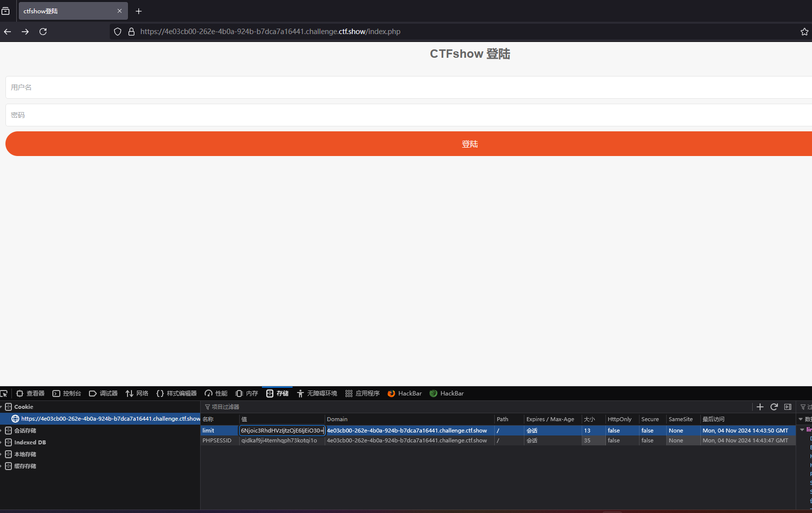The width and height of the screenshot is (812, 513).
Task: Expand the 缓存存储 cache storage node
Action: [x=1, y=466]
